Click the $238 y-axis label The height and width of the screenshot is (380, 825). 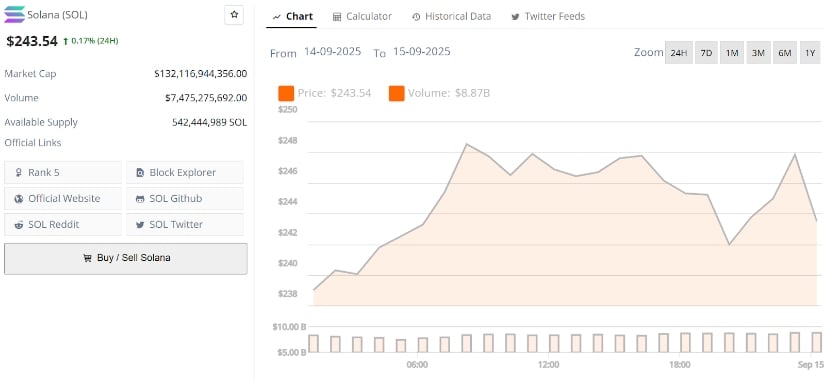point(288,294)
